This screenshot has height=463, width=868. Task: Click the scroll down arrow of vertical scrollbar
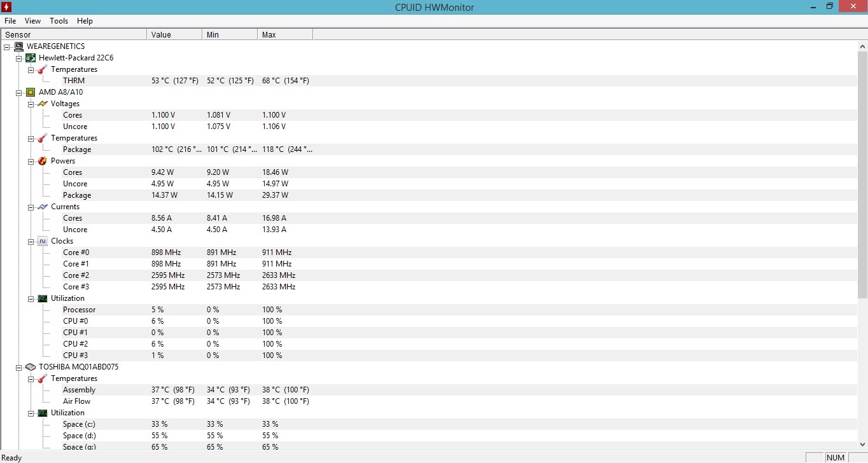coord(862,445)
